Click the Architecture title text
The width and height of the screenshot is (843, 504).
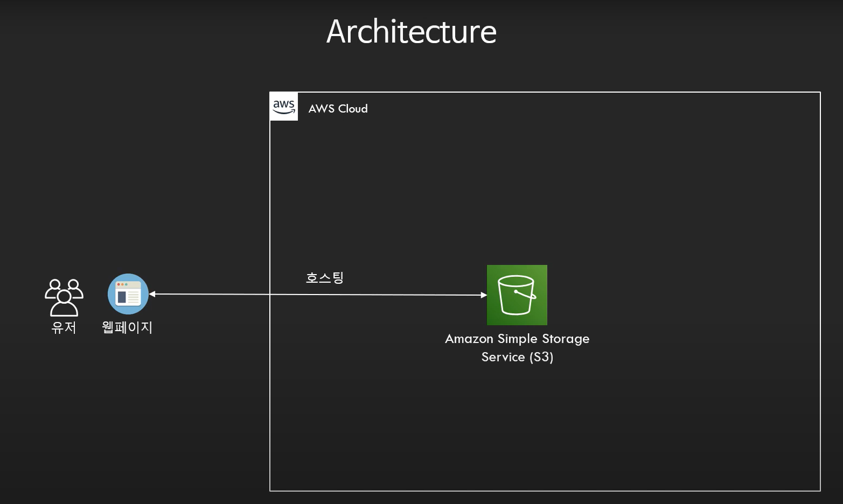point(412,32)
